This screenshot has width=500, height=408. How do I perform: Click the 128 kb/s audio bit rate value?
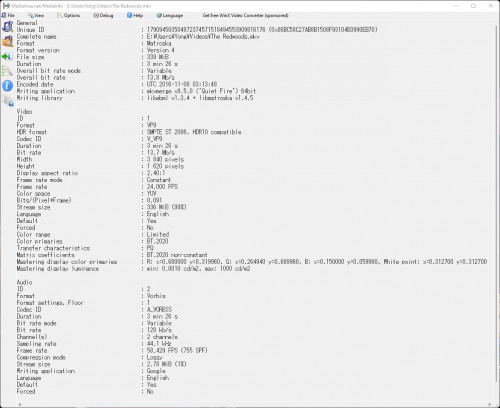coord(159,330)
